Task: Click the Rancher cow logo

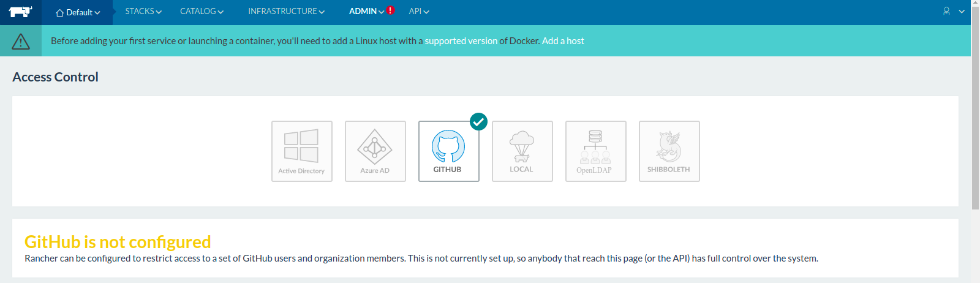Action: click(x=20, y=12)
